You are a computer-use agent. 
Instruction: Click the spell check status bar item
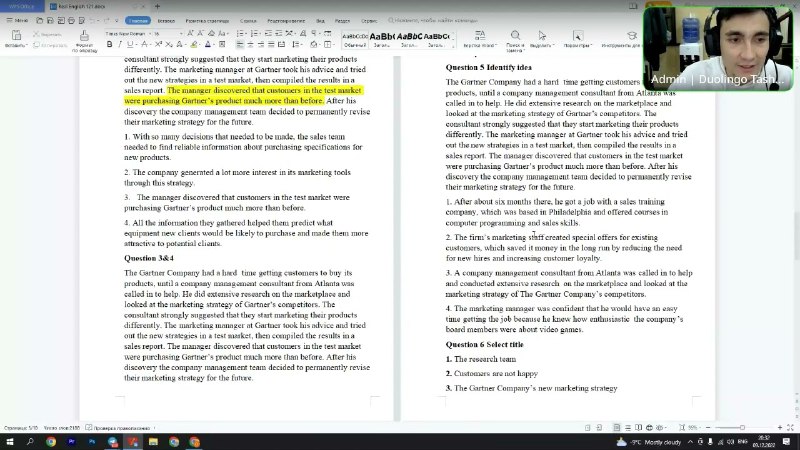click(x=118, y=428)
